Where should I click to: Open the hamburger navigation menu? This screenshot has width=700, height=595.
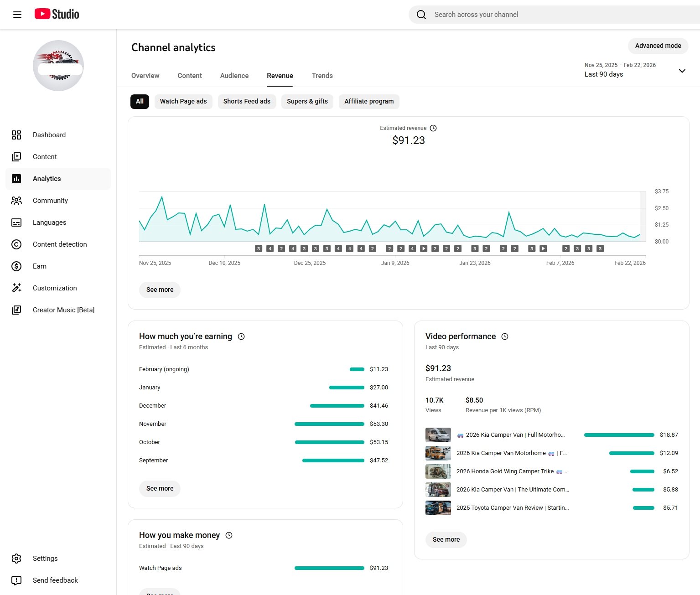tap(17, 15)
